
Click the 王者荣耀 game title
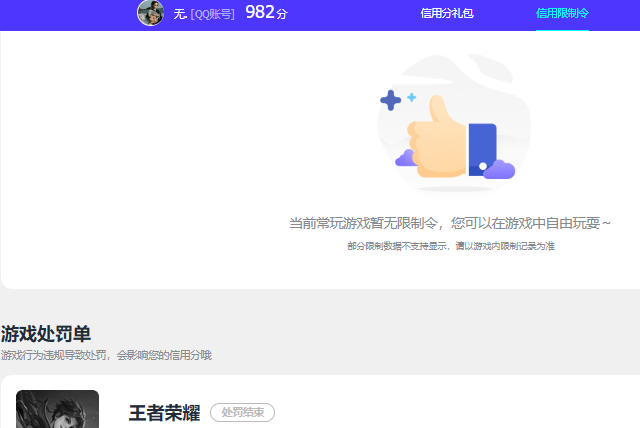pos(164,413)
